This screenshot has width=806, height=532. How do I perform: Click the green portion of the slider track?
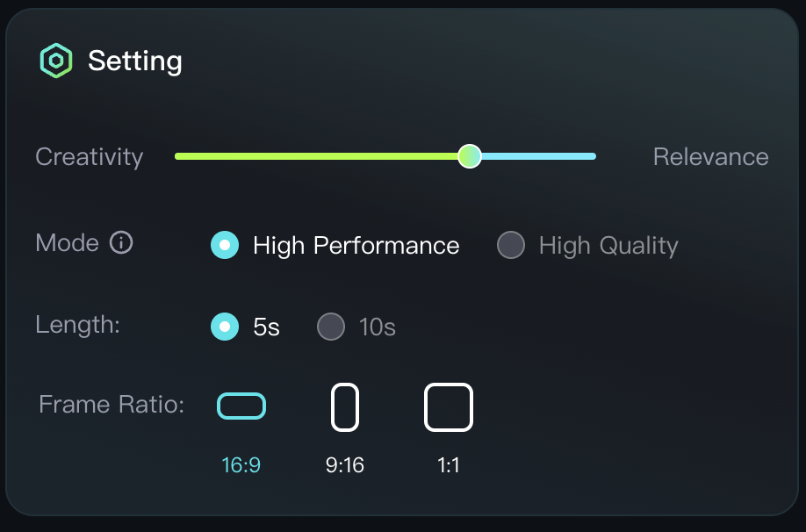(316, 156)
